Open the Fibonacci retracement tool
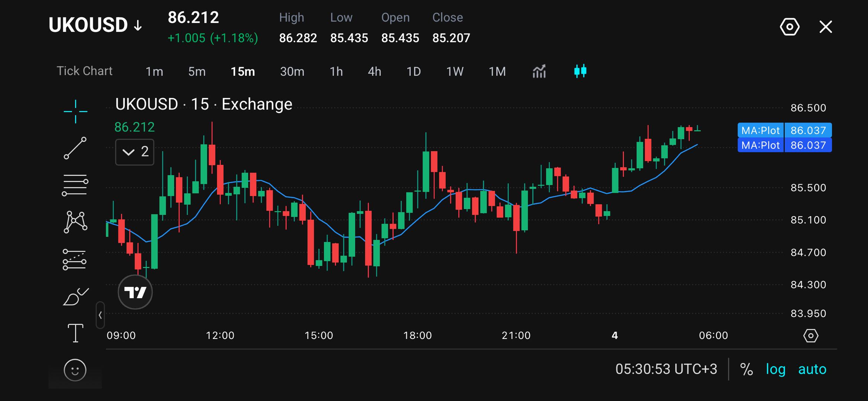 click(x=75, y=185)
